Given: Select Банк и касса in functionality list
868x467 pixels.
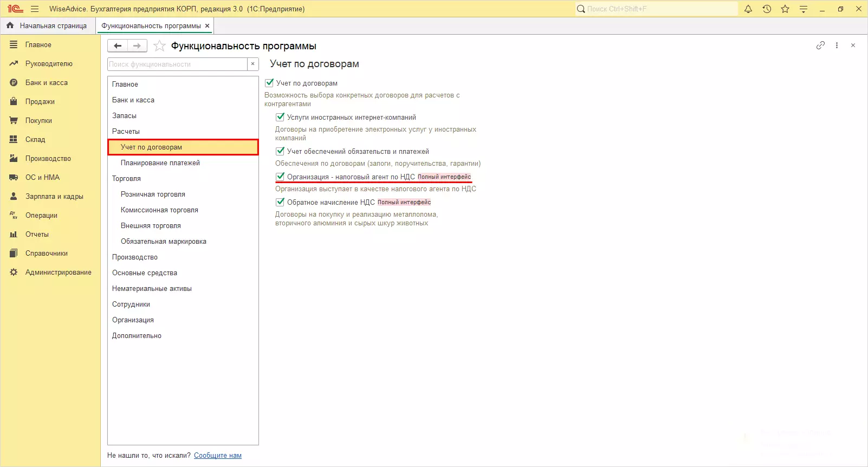Looking at the screenshot, I should (x=183, y=100).
